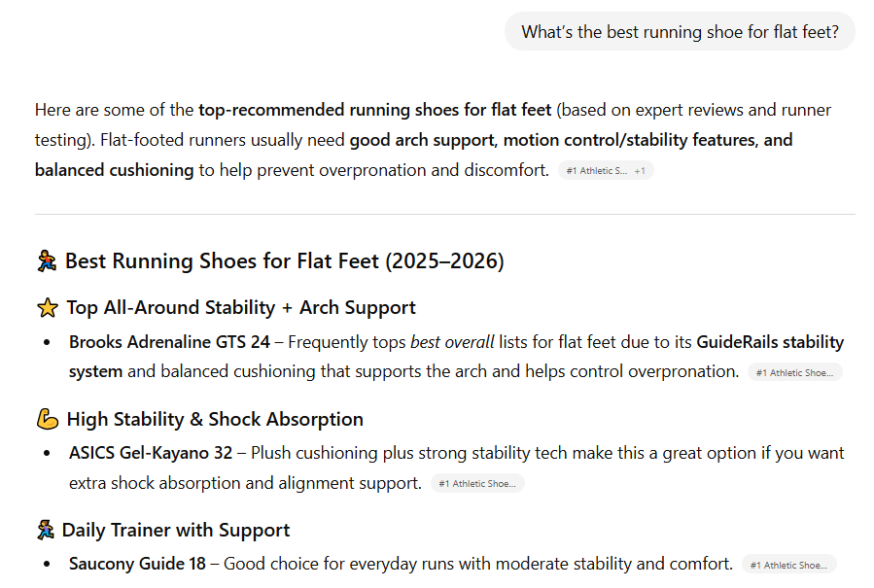Click the Top All-Around Stability section header

pyautogui.click(x=239, y=307)
